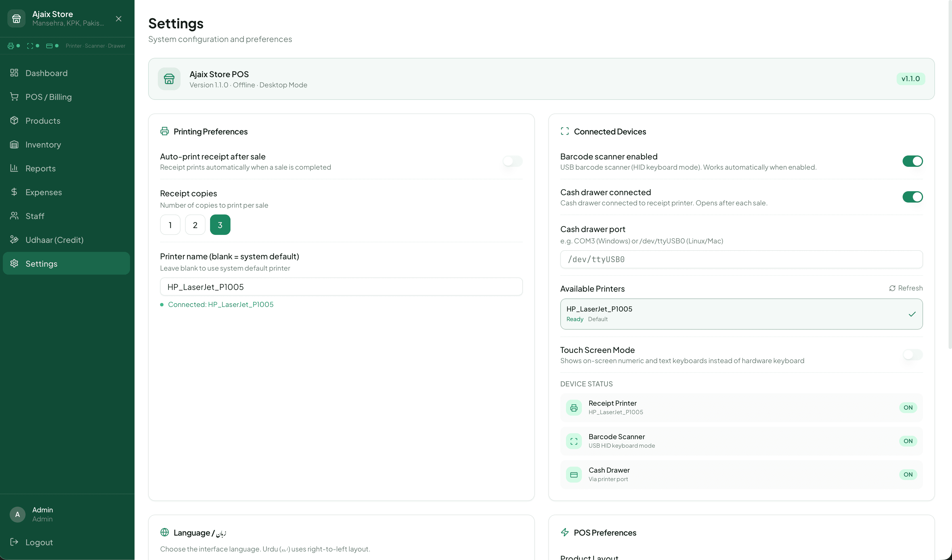952x560 pixels.
Task: Click the Ajaix Store storefront icon
Action: (16, 18)
